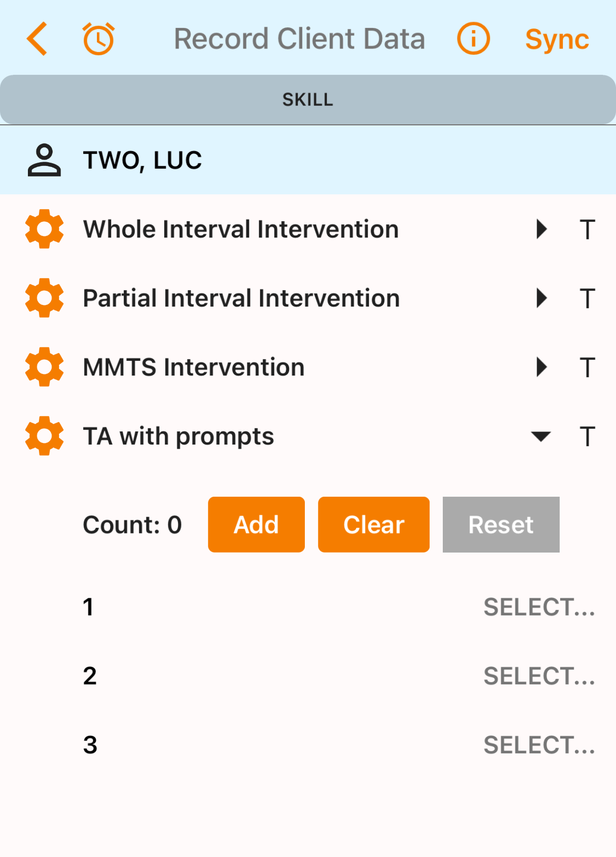Tap the T icon beside MMTS Intervention

click(x=587, y=367)
